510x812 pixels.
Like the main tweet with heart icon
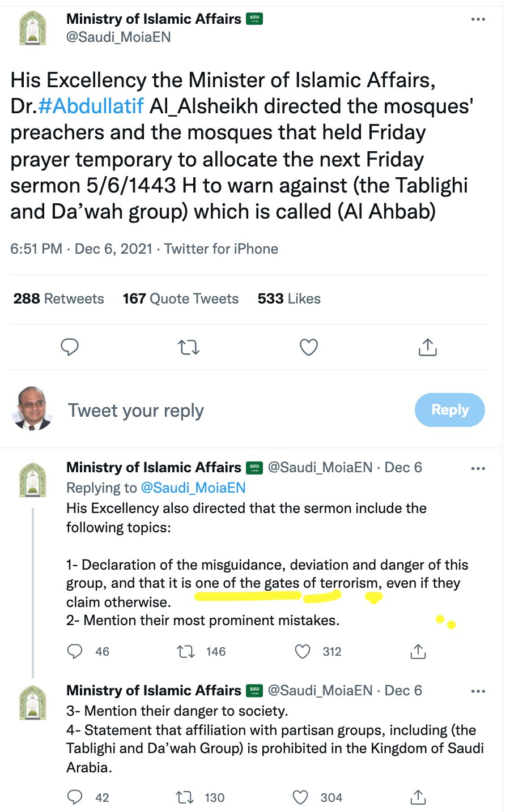[308, 347]
